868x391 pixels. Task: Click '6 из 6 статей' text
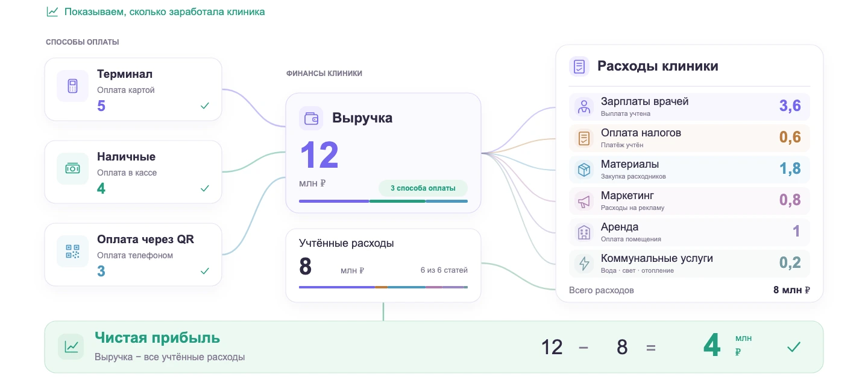[x=444, y=270]
